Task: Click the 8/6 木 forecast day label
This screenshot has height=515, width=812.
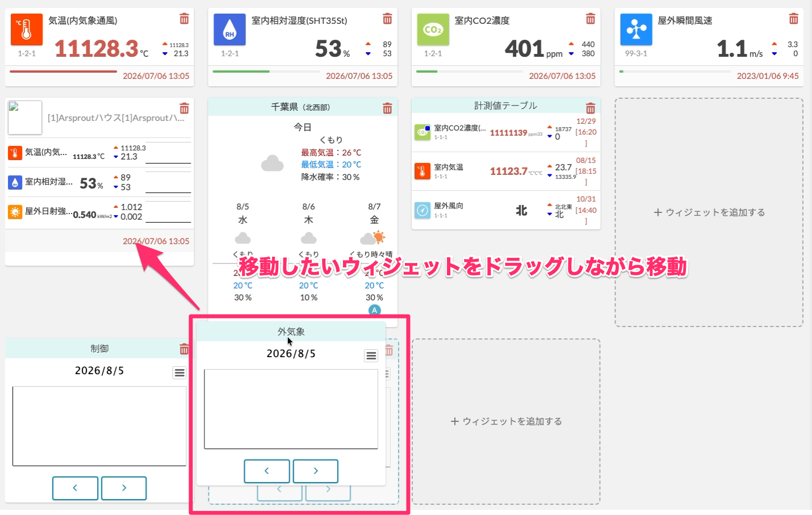Action: (308, 213)
